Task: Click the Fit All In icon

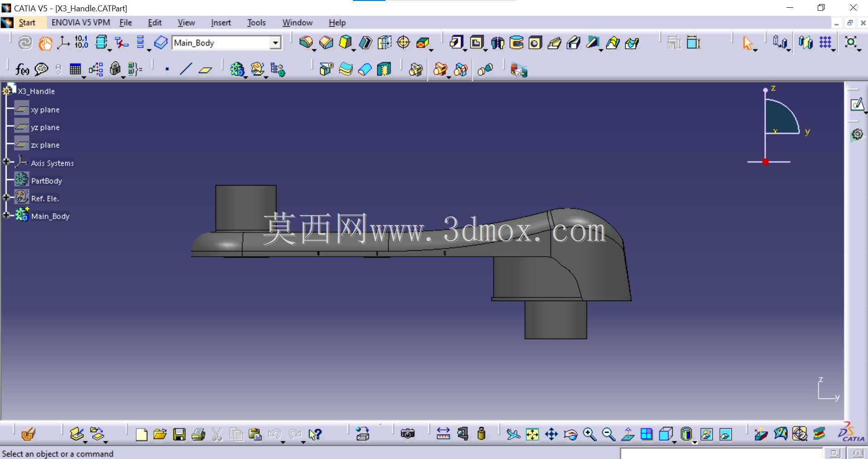Action: (x=532, y=435)
